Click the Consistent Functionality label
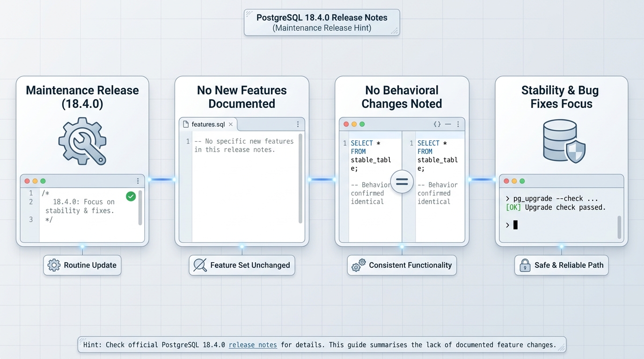 pyautogui.click(x=402, y=265)
